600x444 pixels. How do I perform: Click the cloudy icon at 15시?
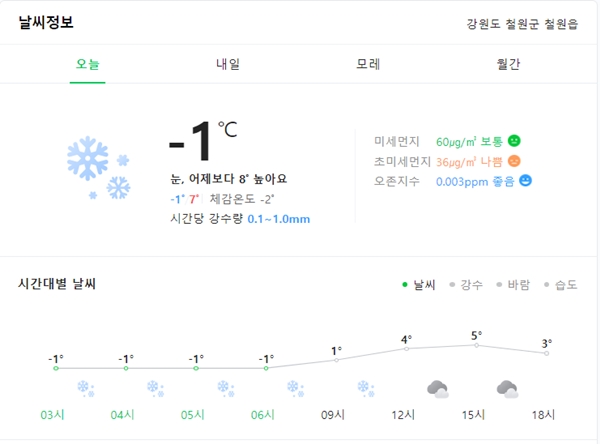click(x=507, y=389)
